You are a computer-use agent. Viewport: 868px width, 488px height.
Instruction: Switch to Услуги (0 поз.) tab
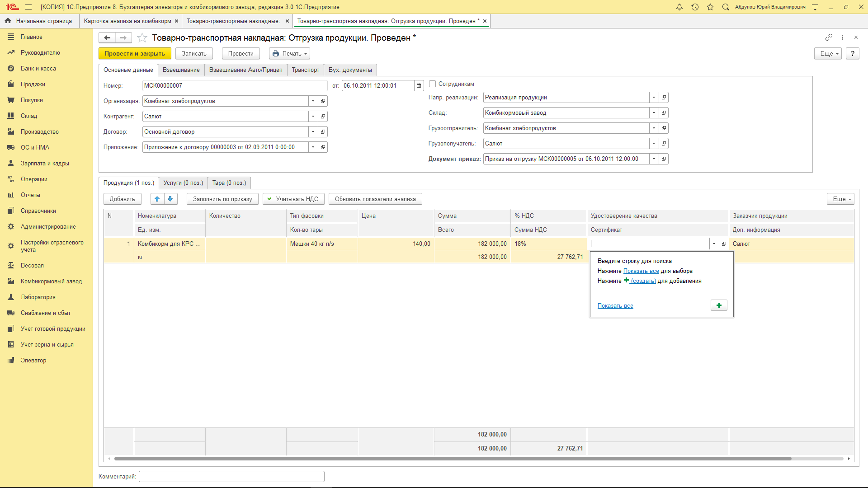pyautogui.click(x=183, y=183)
